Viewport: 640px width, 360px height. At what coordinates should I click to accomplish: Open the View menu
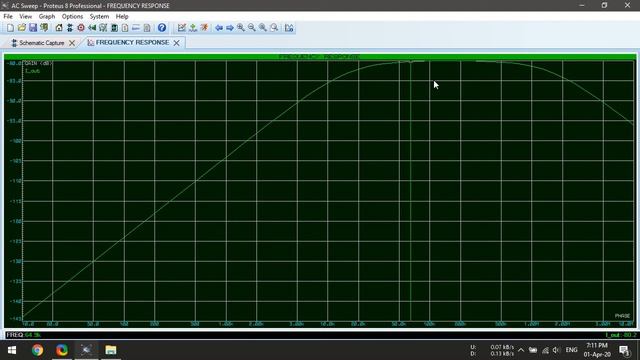point(25,16)
